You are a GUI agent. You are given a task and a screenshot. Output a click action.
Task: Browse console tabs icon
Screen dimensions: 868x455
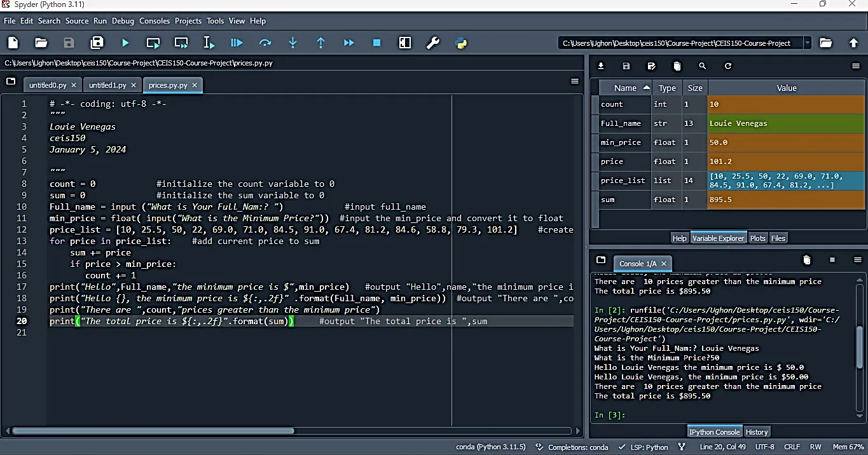click(x=601, y=260)
